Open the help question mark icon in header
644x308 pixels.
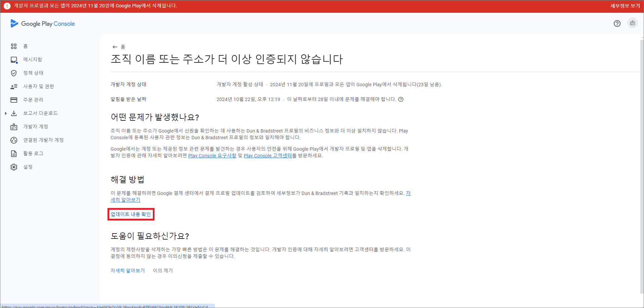617,23
